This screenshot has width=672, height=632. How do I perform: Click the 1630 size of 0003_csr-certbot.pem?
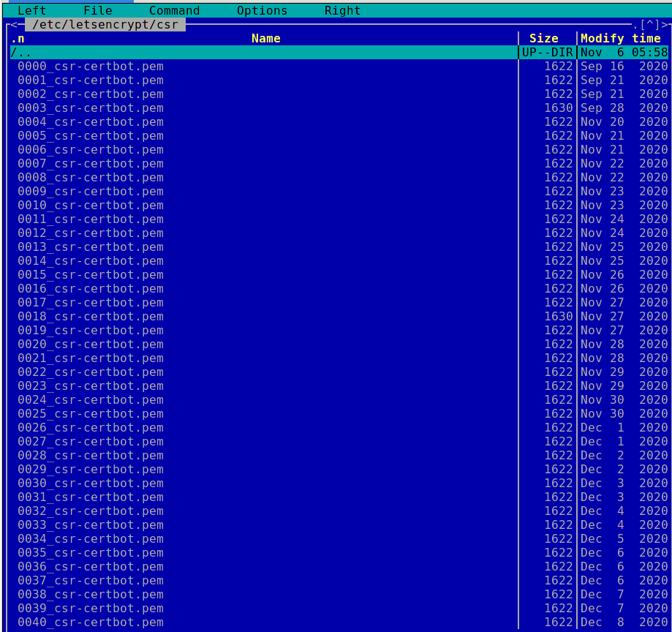[x=559, y=108]
